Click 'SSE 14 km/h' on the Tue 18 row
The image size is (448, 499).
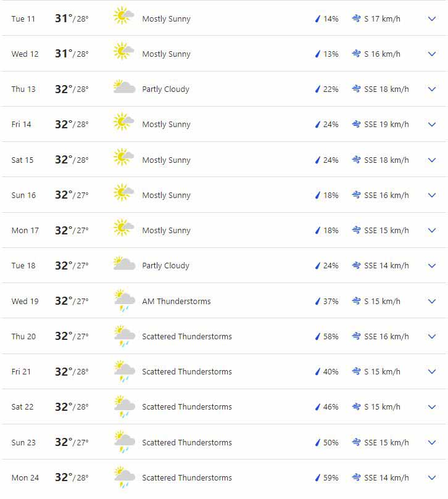386,266
